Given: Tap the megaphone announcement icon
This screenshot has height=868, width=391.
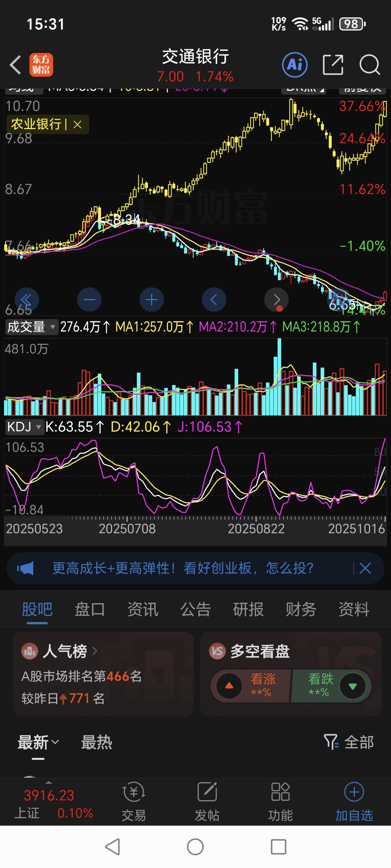Looking at the screenshot, I should [26, 568].
